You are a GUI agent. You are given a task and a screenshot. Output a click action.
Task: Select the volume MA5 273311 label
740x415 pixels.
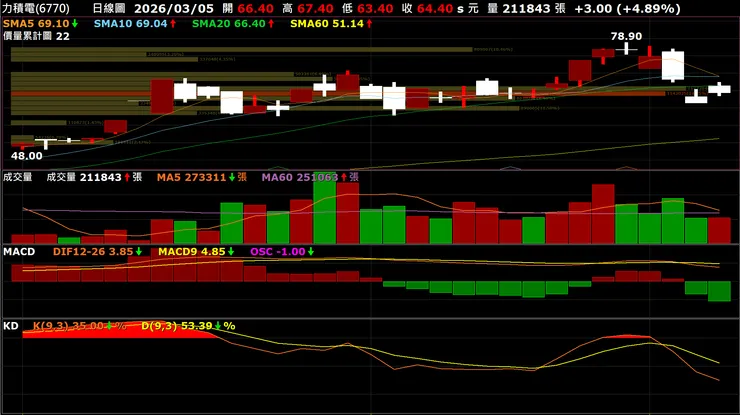pyautogui.click(x=191, y=177)
